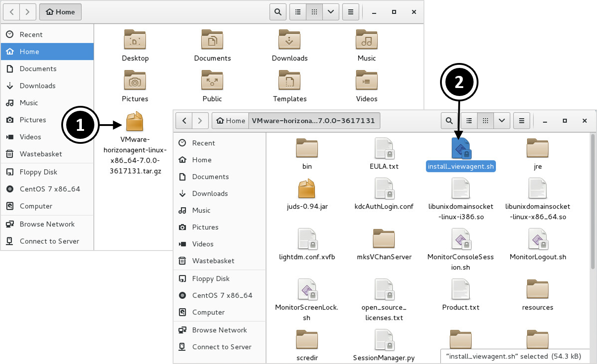This screenshot has height=364, width=597.
Task: Switch front window to list view
Action: pos(469,121)
